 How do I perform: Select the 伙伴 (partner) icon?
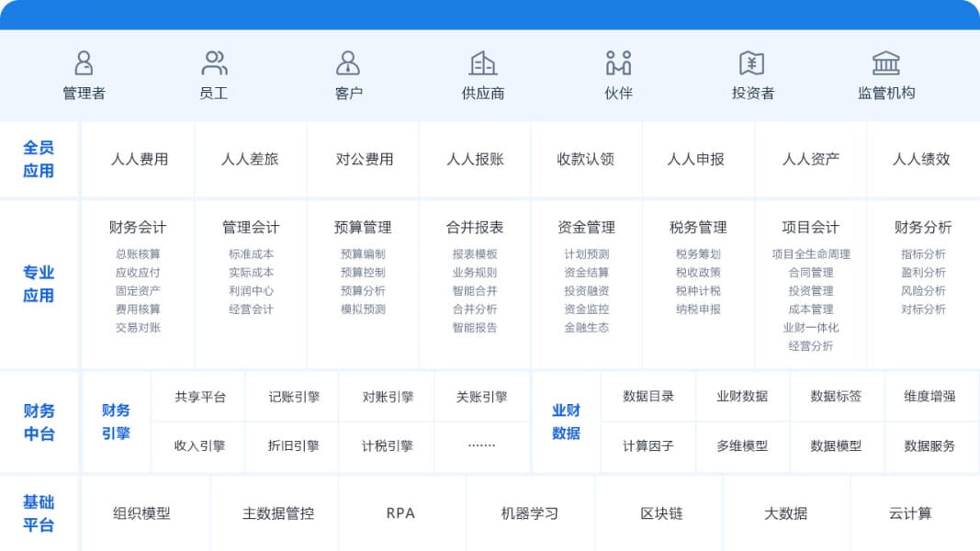pyautogui.click(x=618, y=62)
